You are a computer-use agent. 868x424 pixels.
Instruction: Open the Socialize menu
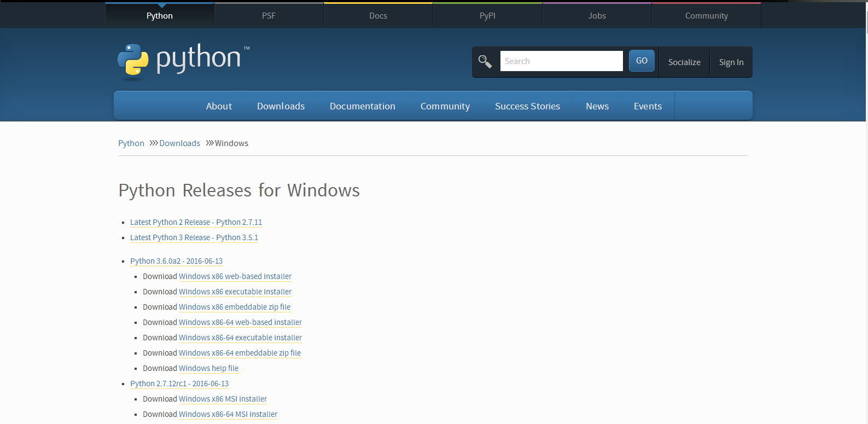684,62
